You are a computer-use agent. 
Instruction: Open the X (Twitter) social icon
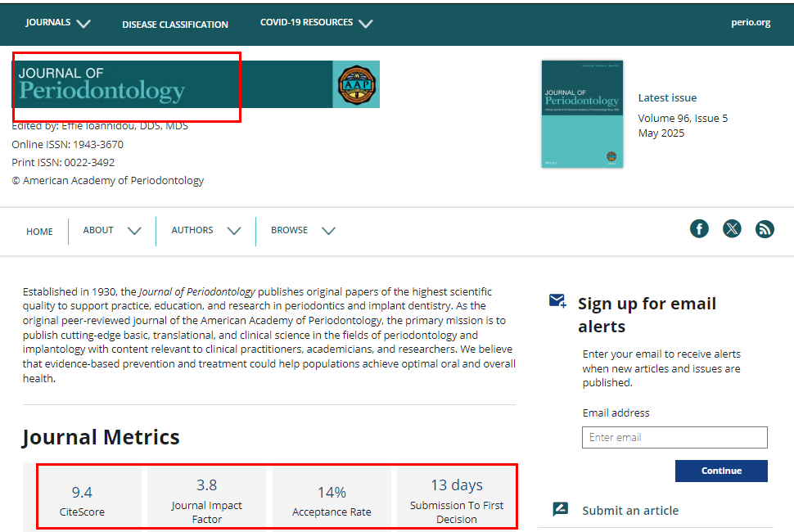tap(732, 229)
